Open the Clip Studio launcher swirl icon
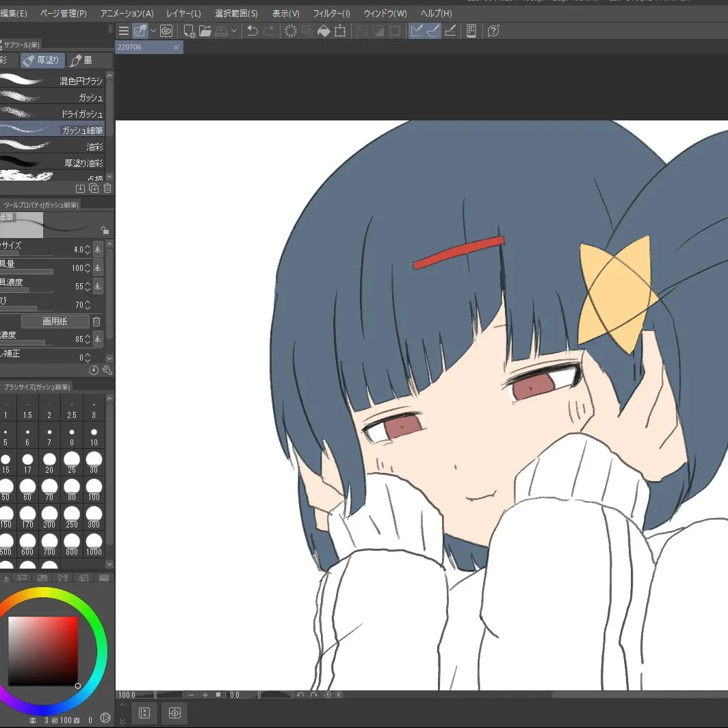Image resolution: width=728 pixels, height=728 pixels. tap(166, 31)
